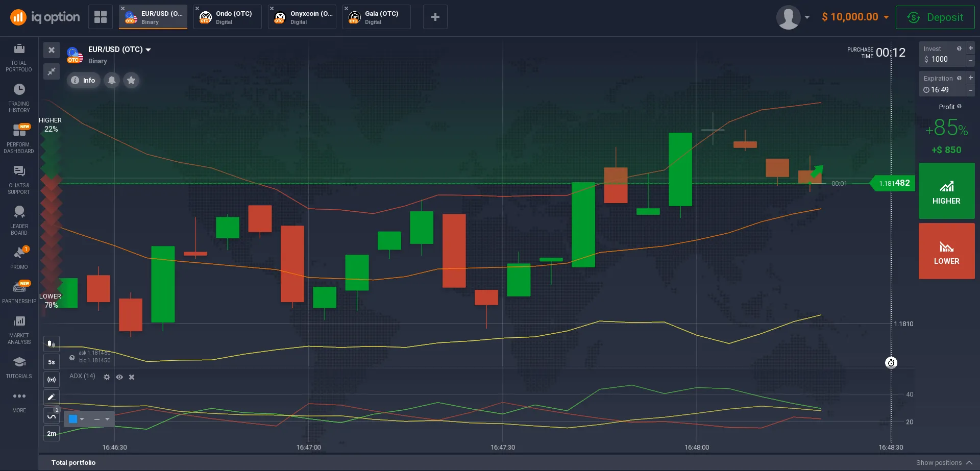Viewport: 980px width, 471px height.
Task: Toggle the live signals broadcast icon
Action: pyautogui.click(x=52, y=380)
